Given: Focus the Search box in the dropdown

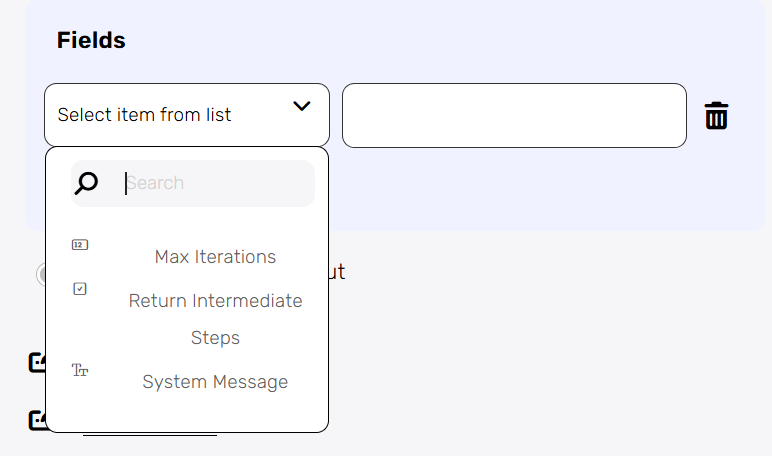Looking at the screenshot, I should [x=215, y=183].
